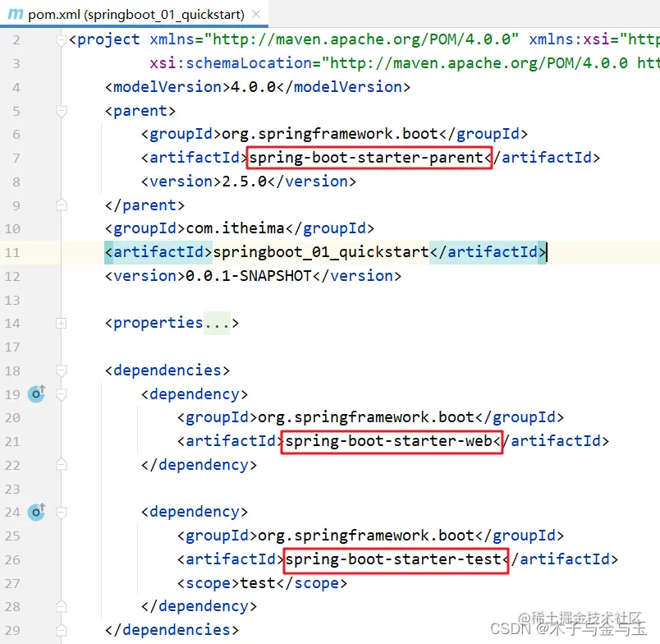Click the parent version value '2.5.0'
The width and height of the screenshot is (660, 644).
click(245, 182)
